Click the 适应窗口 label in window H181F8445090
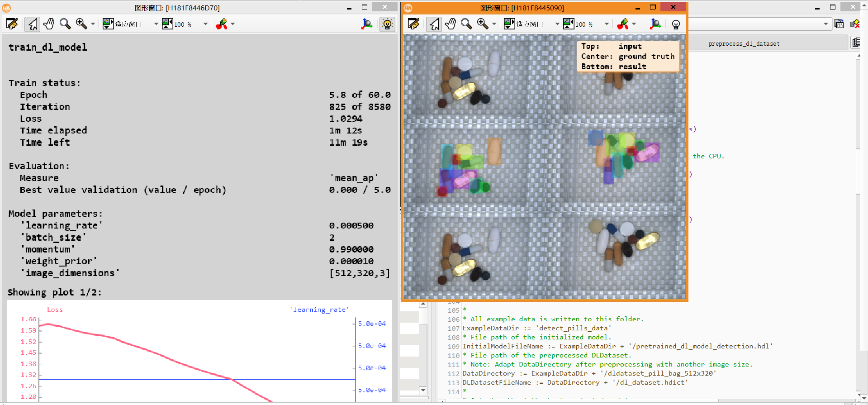This screenshot has width=868, height=405. [530, 24]
